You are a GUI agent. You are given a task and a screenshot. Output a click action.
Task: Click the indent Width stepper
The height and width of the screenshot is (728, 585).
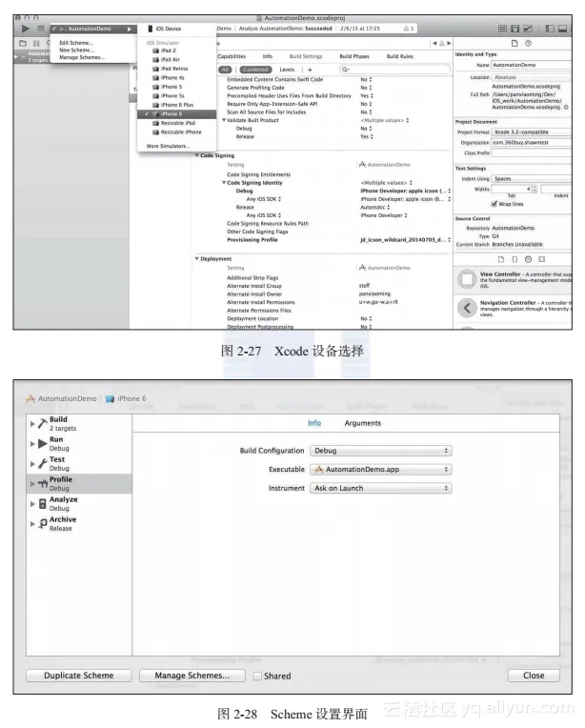click(535, 189)
